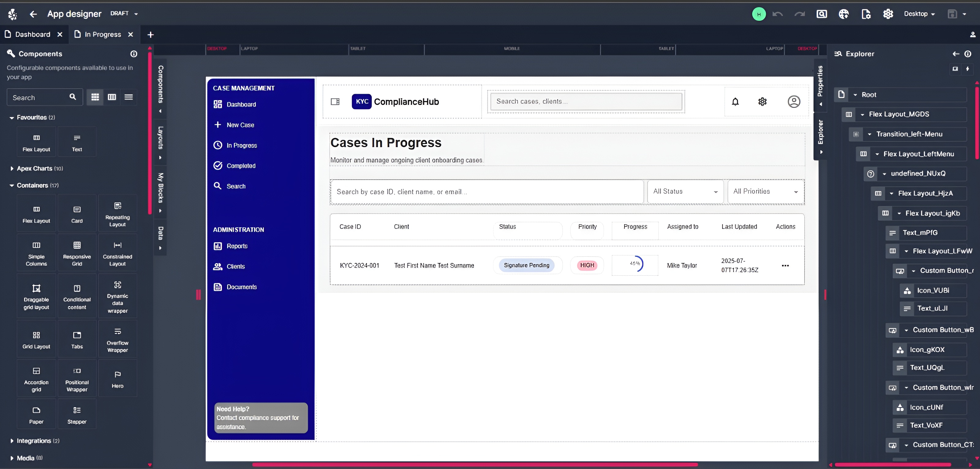Switch to the Dashboard tab
This screenshot has width=980, height=469.
(x=32, y=35)
